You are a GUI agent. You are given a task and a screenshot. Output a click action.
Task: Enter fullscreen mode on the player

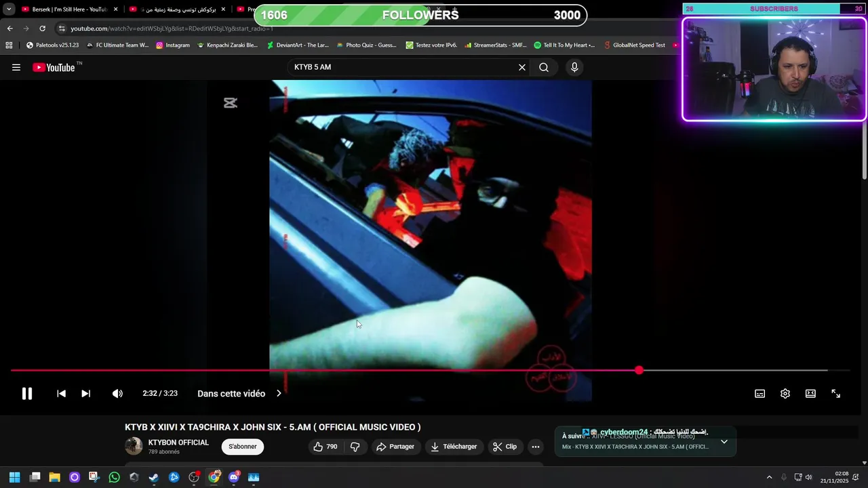(x=835, y=394)
